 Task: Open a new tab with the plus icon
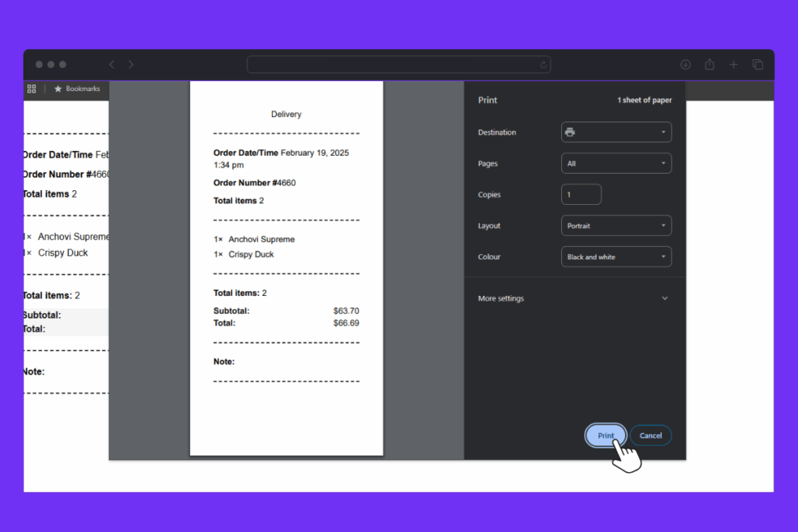(733, 65)
